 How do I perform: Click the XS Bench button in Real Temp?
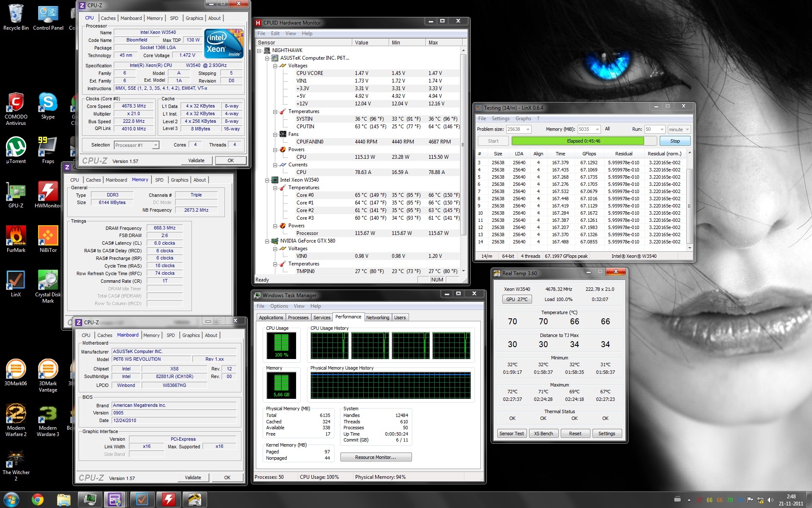(543, 433)
